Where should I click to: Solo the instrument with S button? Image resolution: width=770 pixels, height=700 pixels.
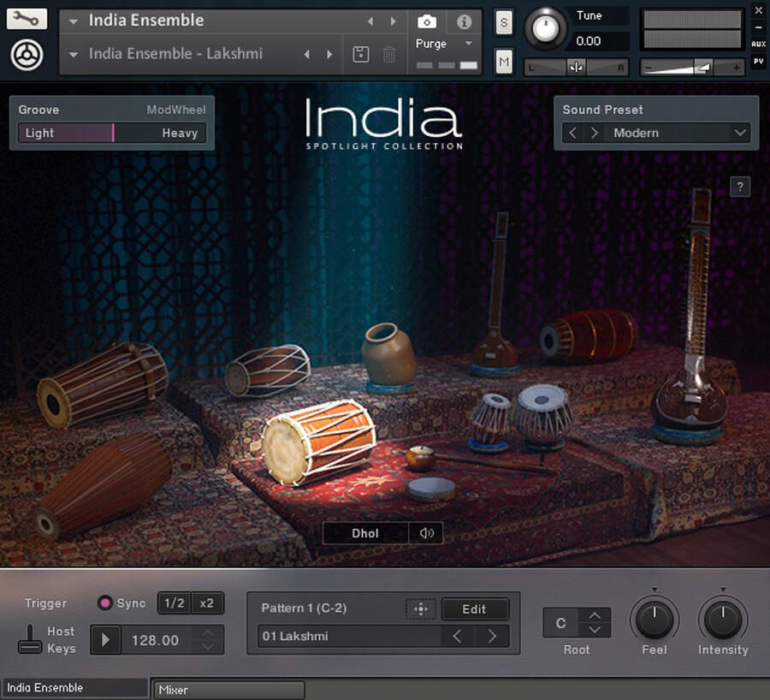tap(504, 23)
